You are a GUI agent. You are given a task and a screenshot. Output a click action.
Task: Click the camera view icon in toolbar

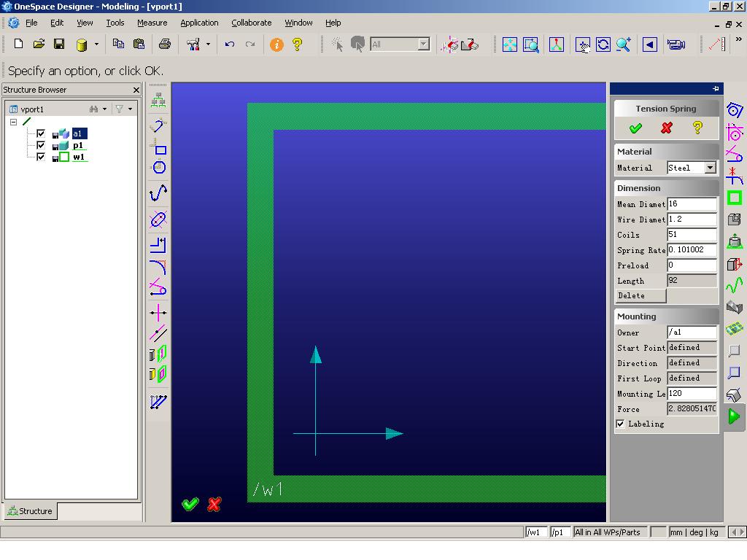point(676,44)
